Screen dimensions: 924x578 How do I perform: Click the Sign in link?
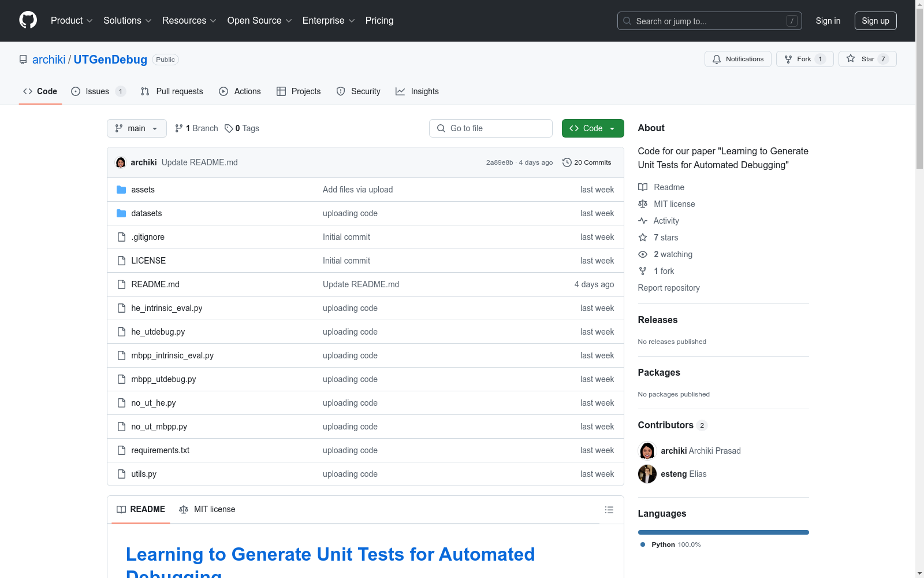coord(828,21)
